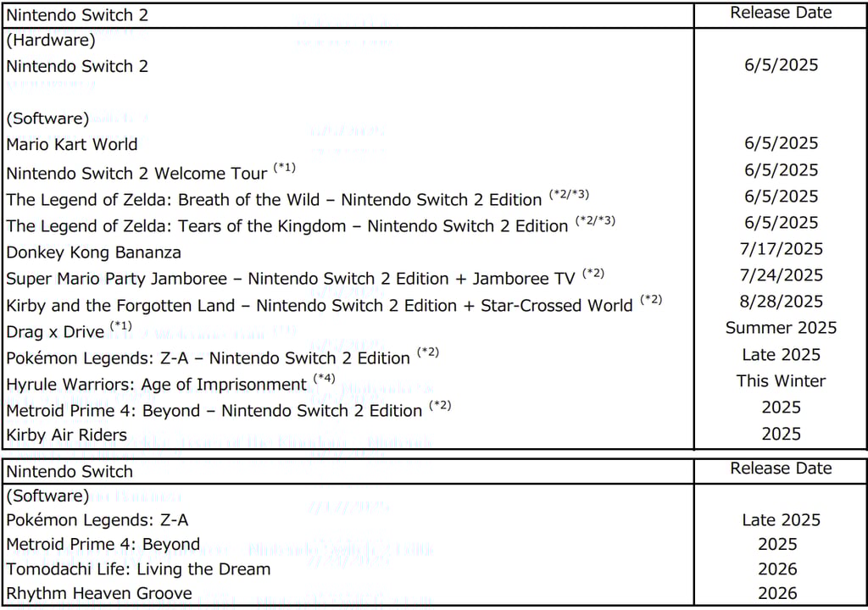Select the (*2) marker after Star-Crossed World
The image size is (868, 610).
652,299
